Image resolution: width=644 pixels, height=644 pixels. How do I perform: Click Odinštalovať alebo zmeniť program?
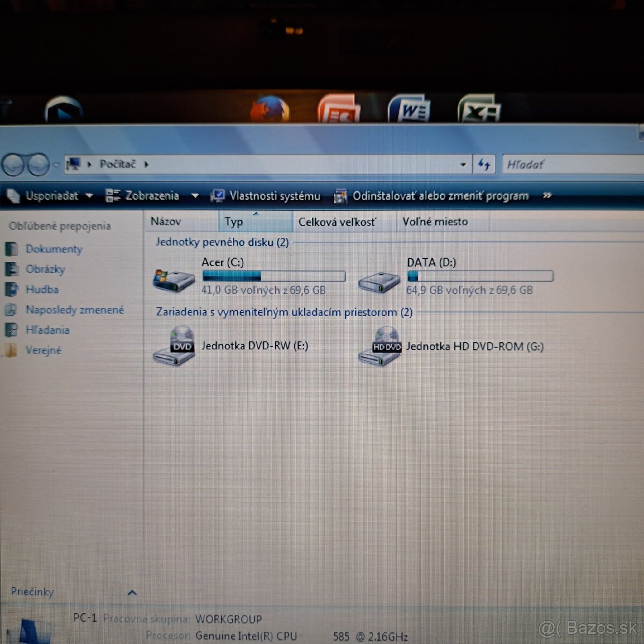(431, 196)
